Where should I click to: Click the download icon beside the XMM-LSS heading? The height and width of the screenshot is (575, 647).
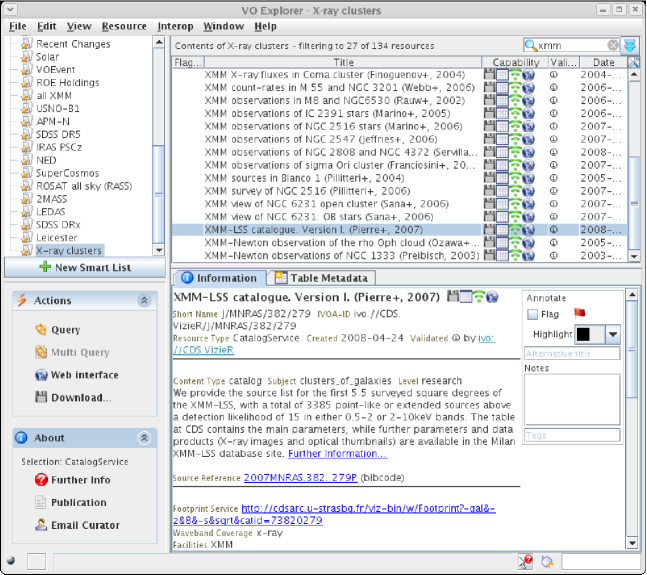[x=453, y=296]
